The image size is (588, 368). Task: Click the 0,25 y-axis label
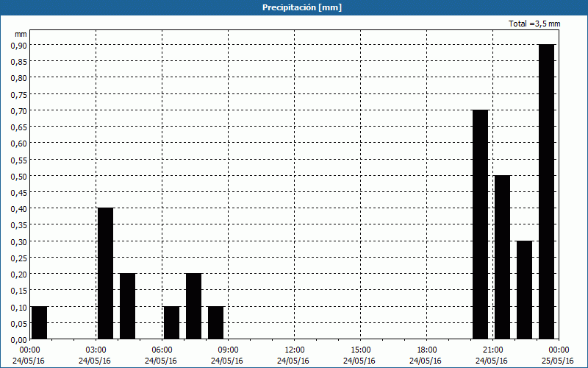(x=19, y=258)
